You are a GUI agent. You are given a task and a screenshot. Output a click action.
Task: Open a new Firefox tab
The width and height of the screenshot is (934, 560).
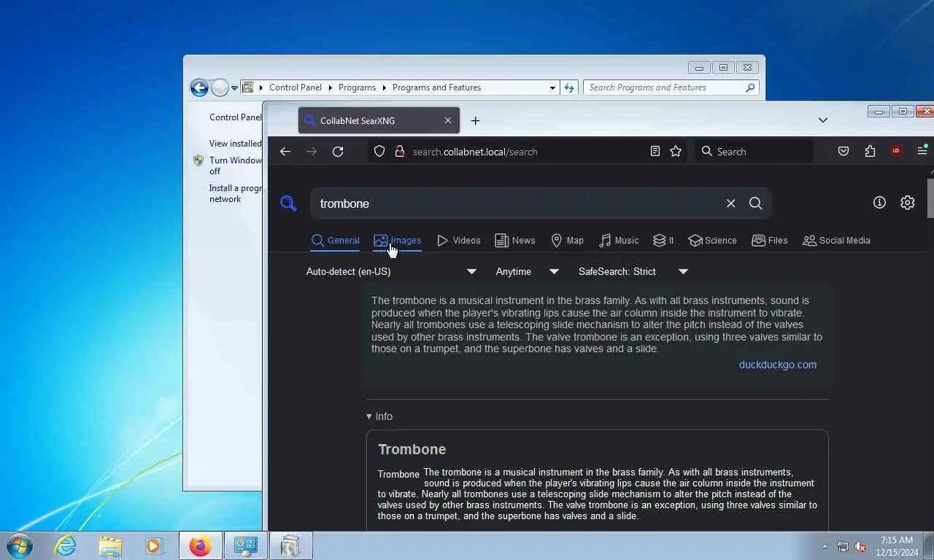(475, 120)
